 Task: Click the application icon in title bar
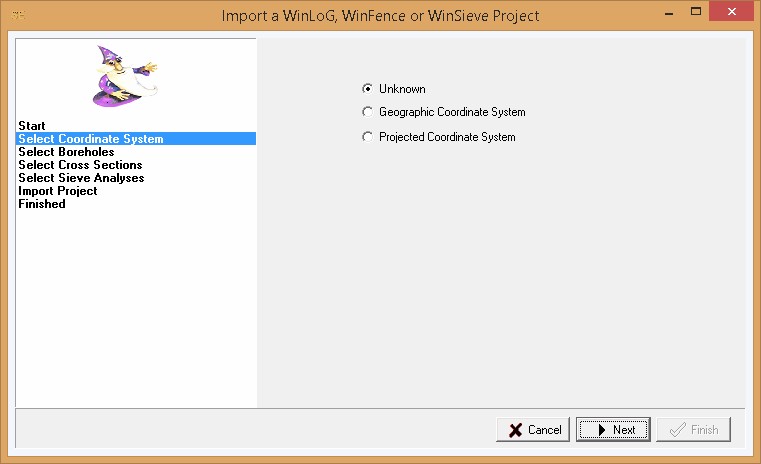17,16
